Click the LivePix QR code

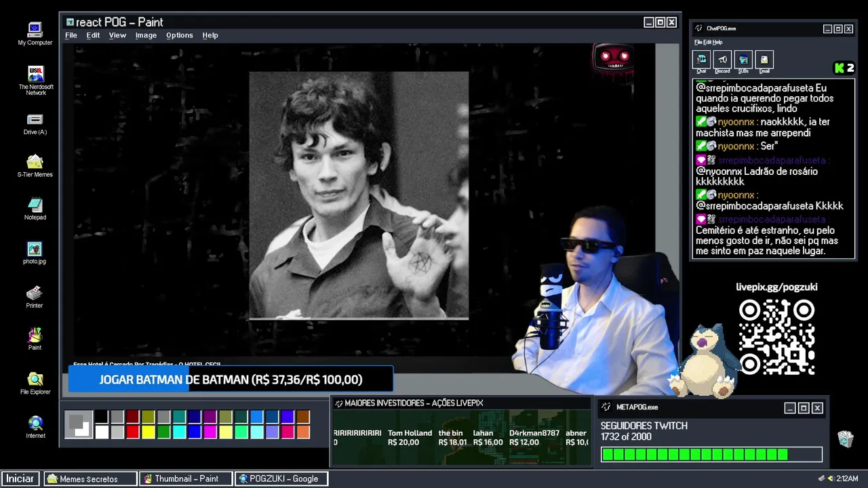point(776,338)
